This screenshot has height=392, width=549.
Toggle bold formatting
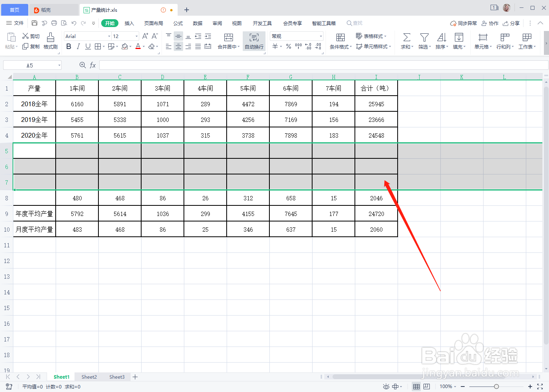[69, 46]
